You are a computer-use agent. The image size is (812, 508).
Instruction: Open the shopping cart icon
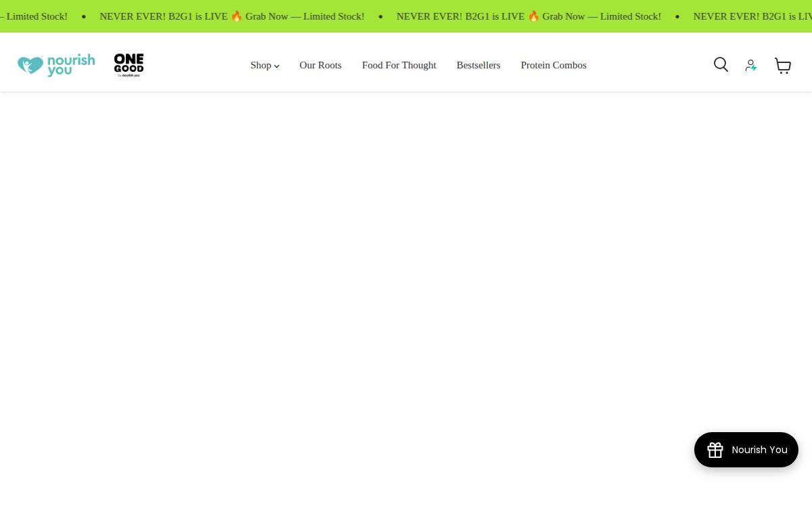coord(783,65)
